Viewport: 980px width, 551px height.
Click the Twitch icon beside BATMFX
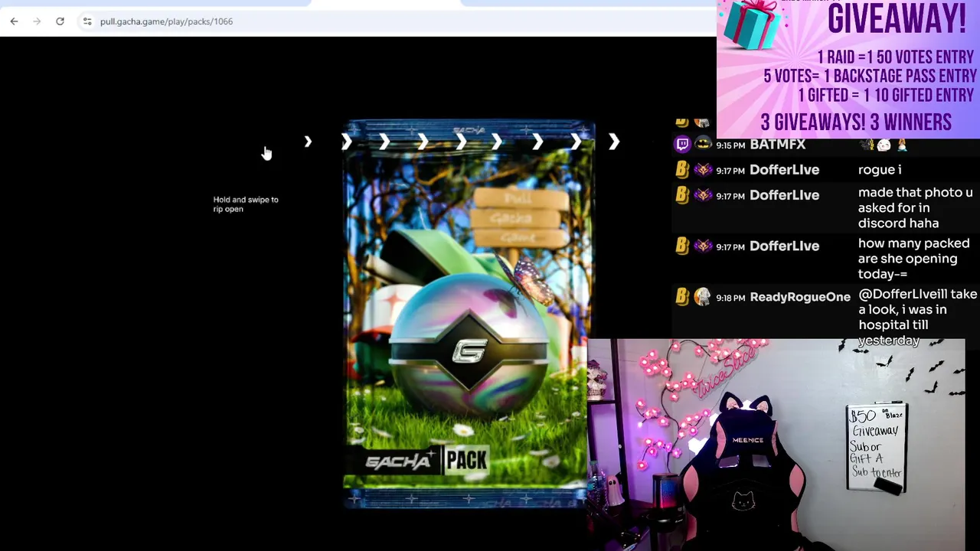682,144
